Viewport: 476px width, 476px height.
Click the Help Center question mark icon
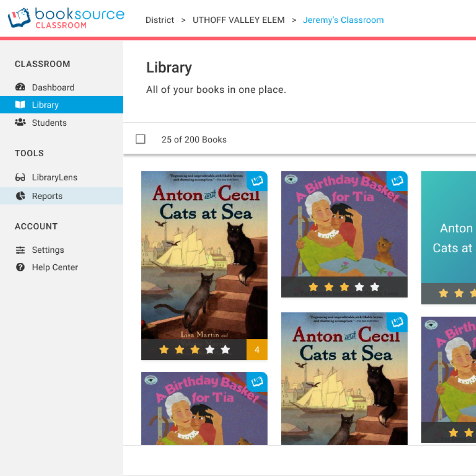point(20,267)
